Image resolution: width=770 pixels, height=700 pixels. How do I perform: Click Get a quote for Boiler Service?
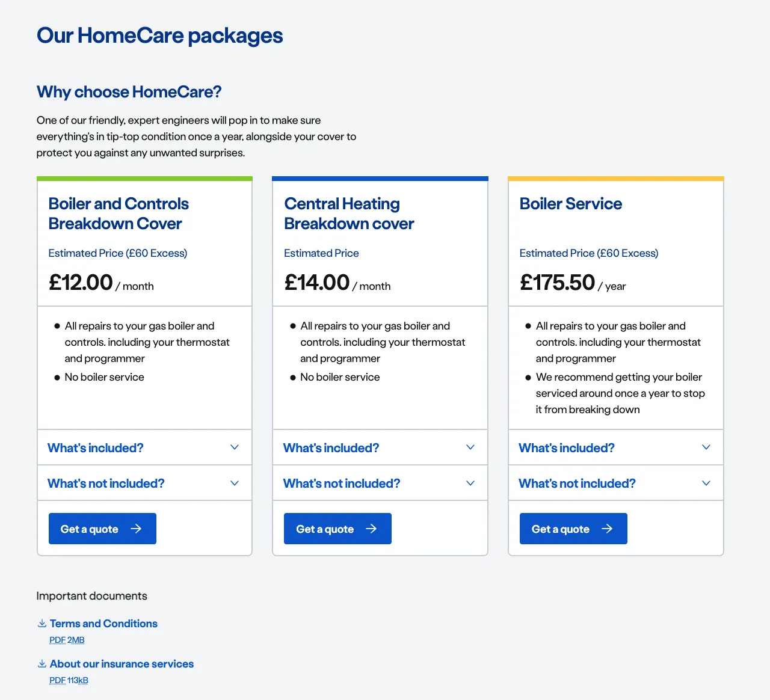tap(573, 529)
